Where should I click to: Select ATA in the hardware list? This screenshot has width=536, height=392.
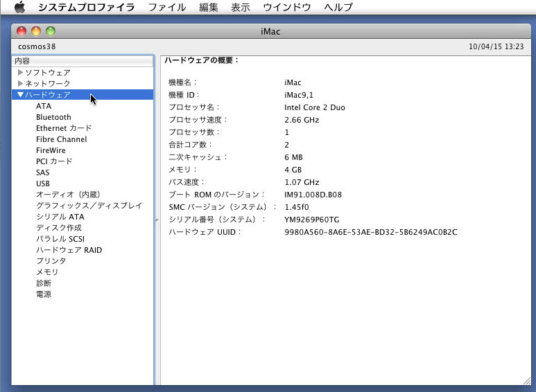coord(44,106)
